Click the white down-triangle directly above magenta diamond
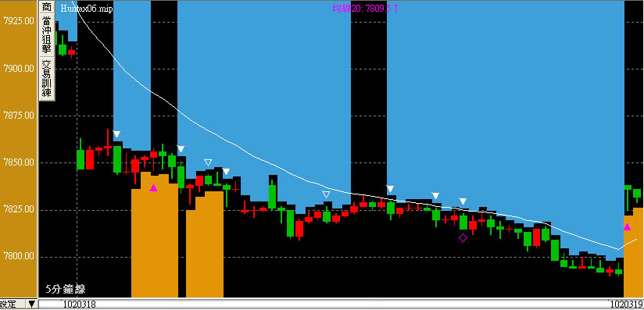Image resolution: width=644 pixels, height=310 pixels. [x=463, y=201]
